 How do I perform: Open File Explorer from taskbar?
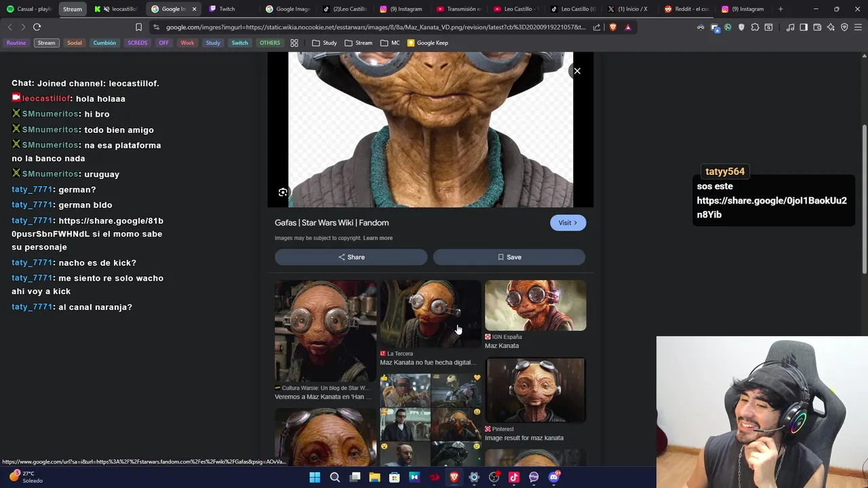pyautogui.click(x=374, y=477)
